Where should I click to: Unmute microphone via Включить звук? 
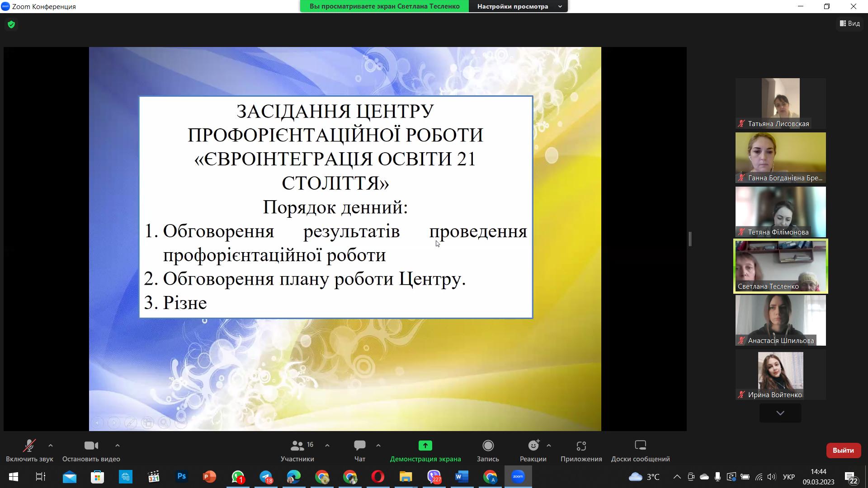pyautogui.click(x=29, y=446)
